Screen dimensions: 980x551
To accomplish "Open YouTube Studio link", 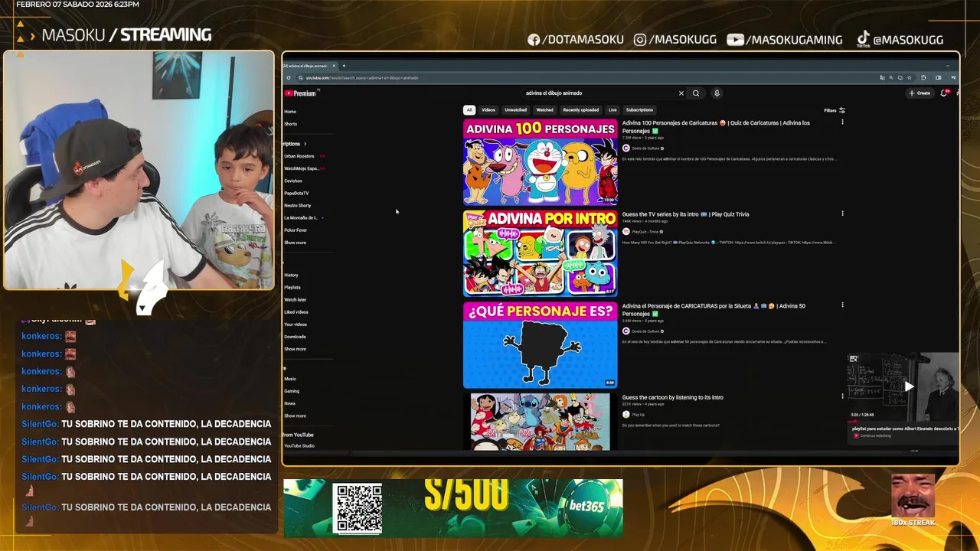I will (x=299, y=445).
